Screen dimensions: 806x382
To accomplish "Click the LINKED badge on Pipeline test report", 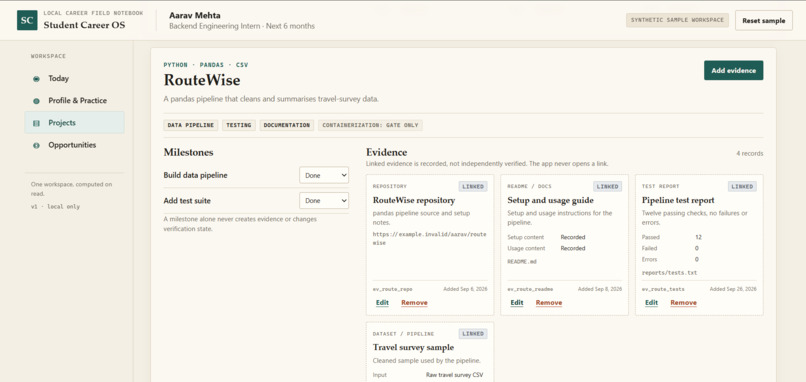I will coord(742,187).
